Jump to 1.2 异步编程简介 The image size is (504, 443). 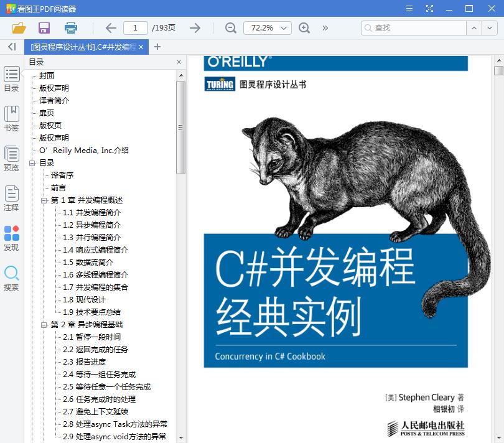(x=92, y=225)
